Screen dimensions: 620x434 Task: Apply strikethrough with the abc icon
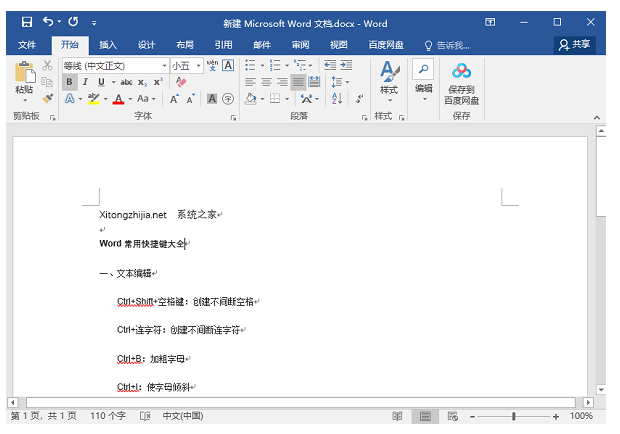pos(126,82)
